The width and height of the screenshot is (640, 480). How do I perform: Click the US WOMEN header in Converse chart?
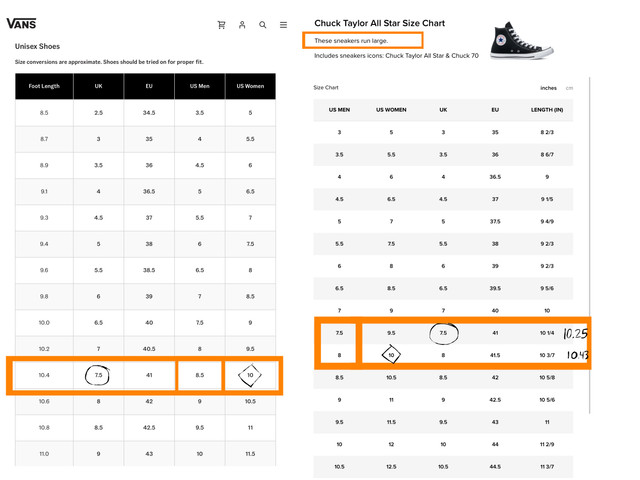tap(391, 110)
